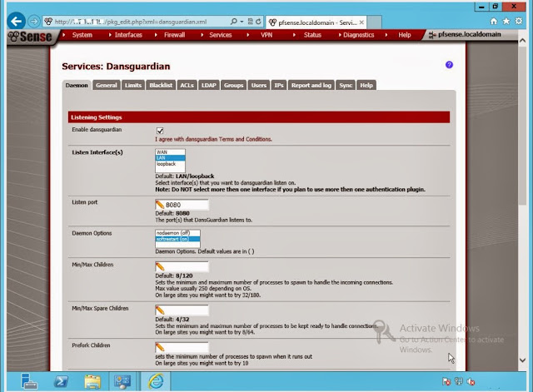Image resolution: width=533 pixels, height=392 pixels.
Task: Switch to the Sync tab
Action: click(346, 85)
